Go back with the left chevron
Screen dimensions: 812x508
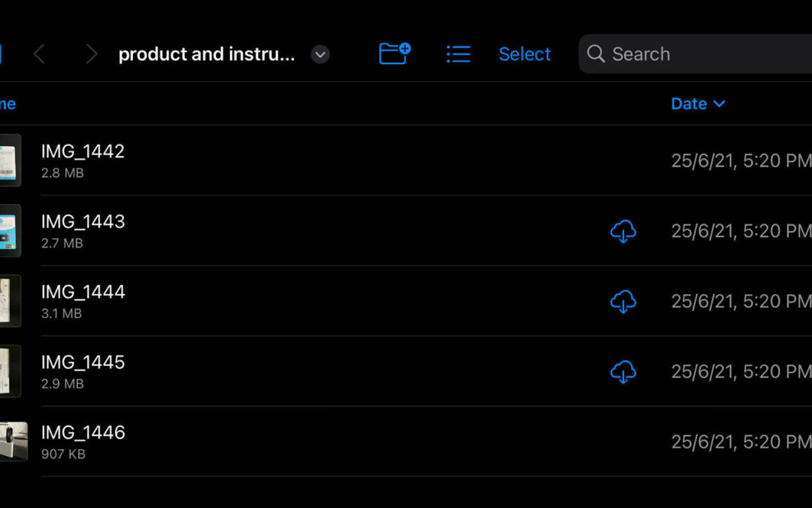(40, 54)
